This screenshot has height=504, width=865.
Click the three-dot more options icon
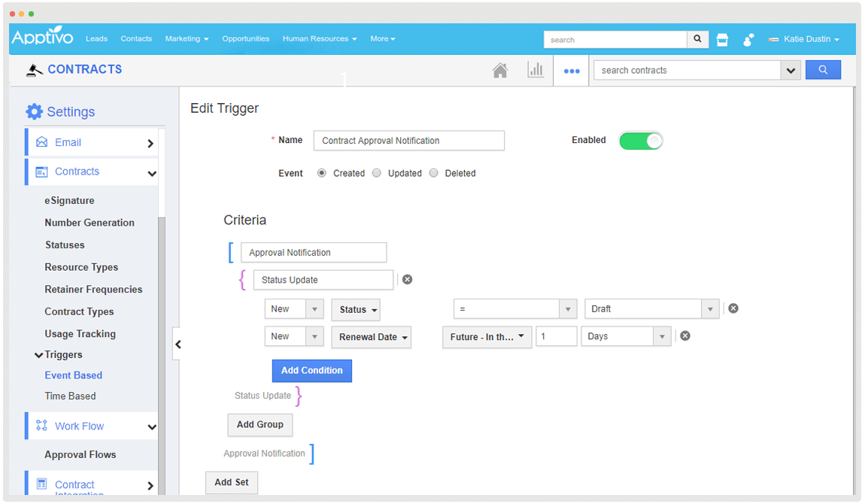(x=572, y=71)
